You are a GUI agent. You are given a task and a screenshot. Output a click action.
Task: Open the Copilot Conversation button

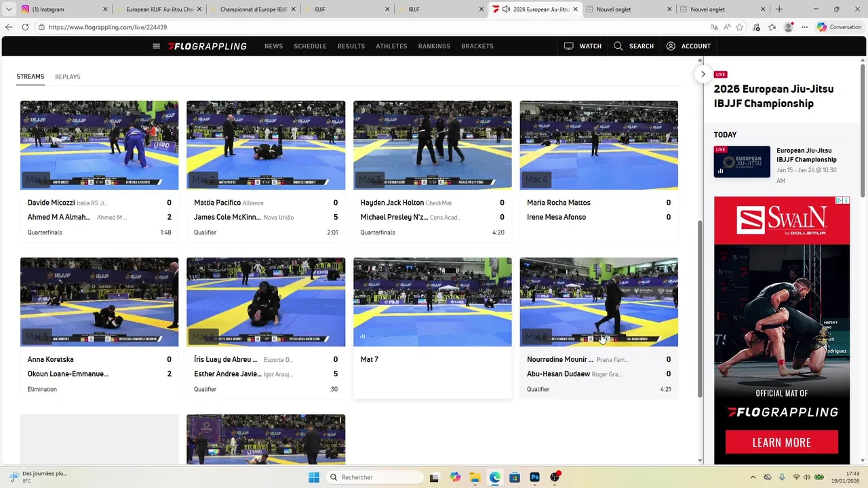839,27
